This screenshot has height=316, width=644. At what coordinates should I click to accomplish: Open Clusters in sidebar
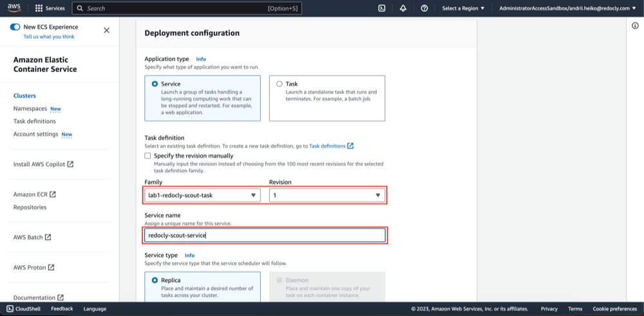point(24,96)
